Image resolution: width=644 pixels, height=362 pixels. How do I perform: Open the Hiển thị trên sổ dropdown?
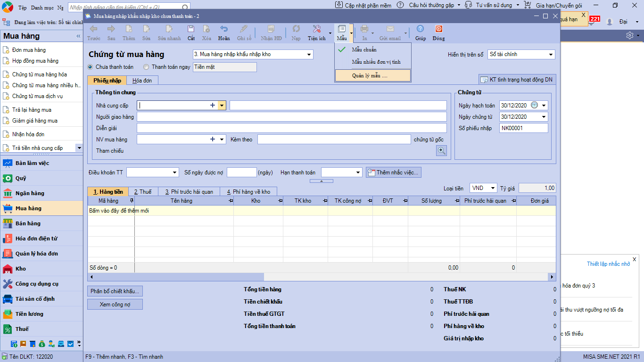551,55
